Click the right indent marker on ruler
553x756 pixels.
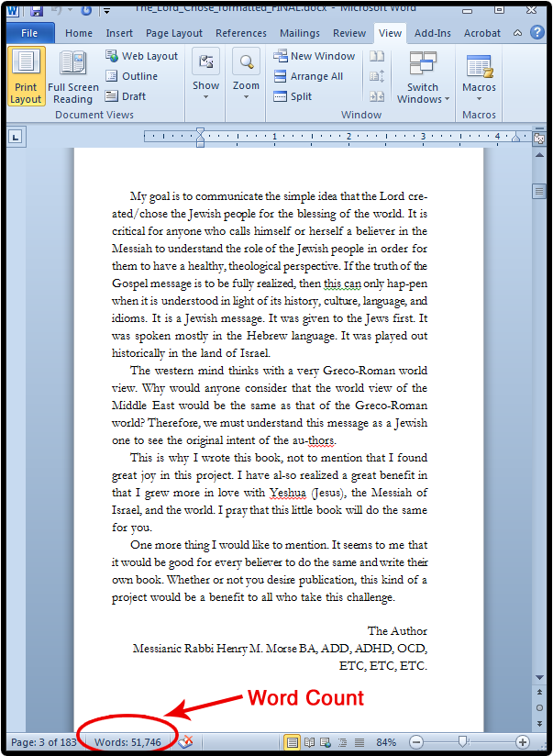tap(515, 139)
